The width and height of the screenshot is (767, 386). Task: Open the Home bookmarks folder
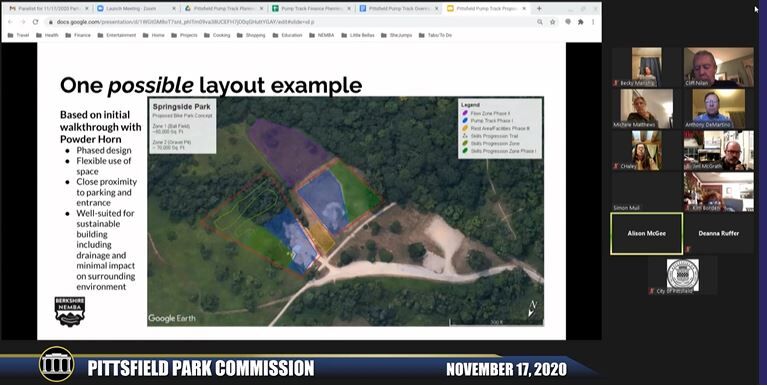(154, 35)
